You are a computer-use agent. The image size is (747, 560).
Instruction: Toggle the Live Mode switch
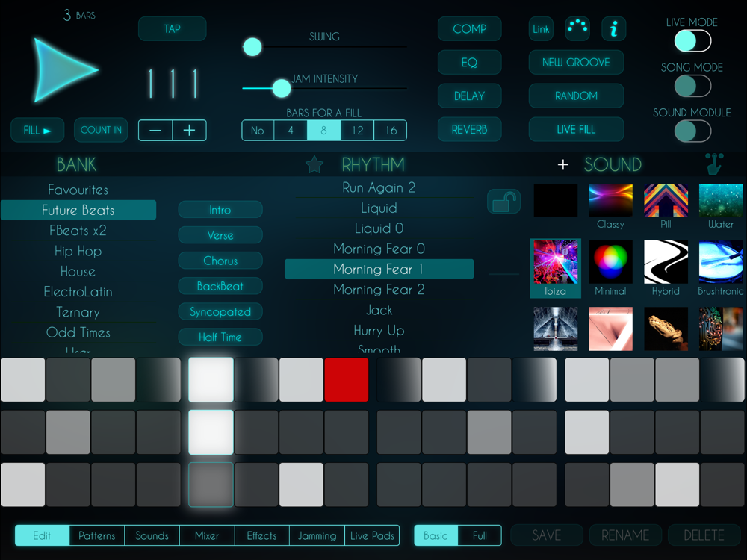692,41
